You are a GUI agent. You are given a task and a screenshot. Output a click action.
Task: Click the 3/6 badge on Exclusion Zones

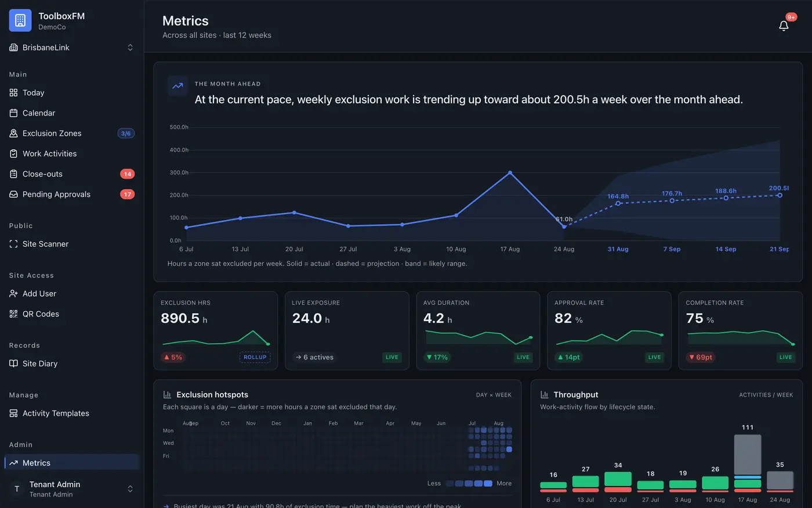(126, 134)
